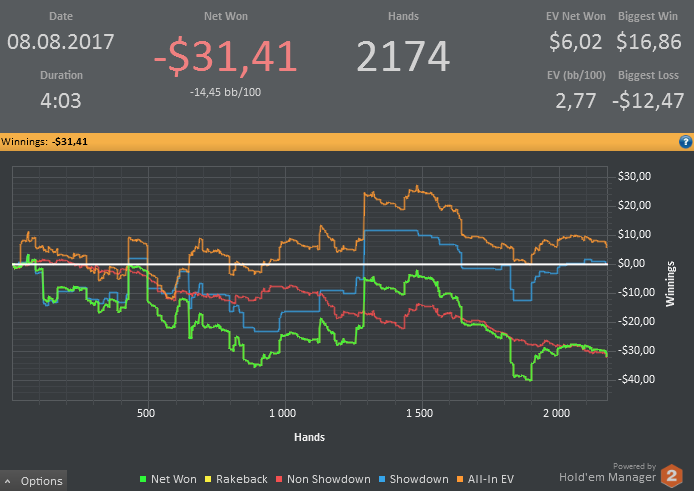
Task: Toggle the Non Showdown legend red swatch
Action: tap(279, 479)
